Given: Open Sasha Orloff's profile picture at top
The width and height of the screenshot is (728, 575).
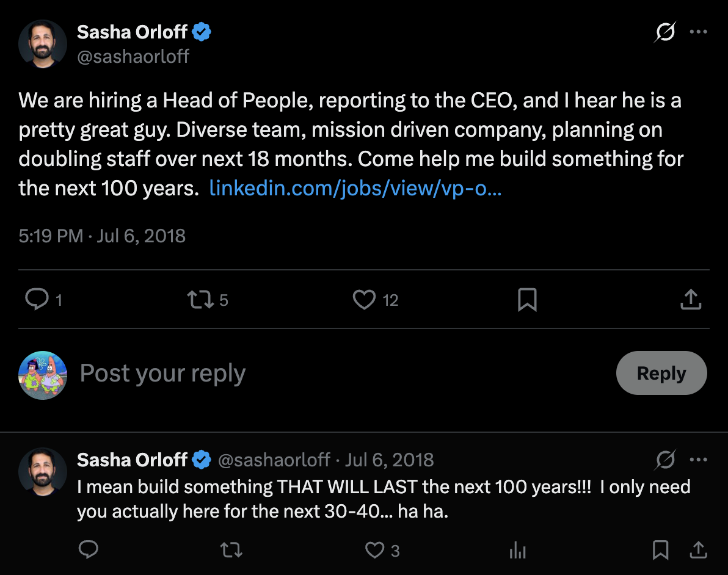Looking at the screenshot, I should tap(43, 44).
